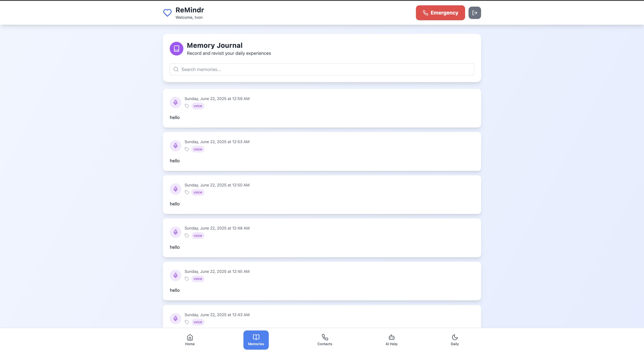Click the logout arrow icon button
Image resolution: width=644 pixels, height=352 pixels.
pyautogui.click(x=474, y=13)
